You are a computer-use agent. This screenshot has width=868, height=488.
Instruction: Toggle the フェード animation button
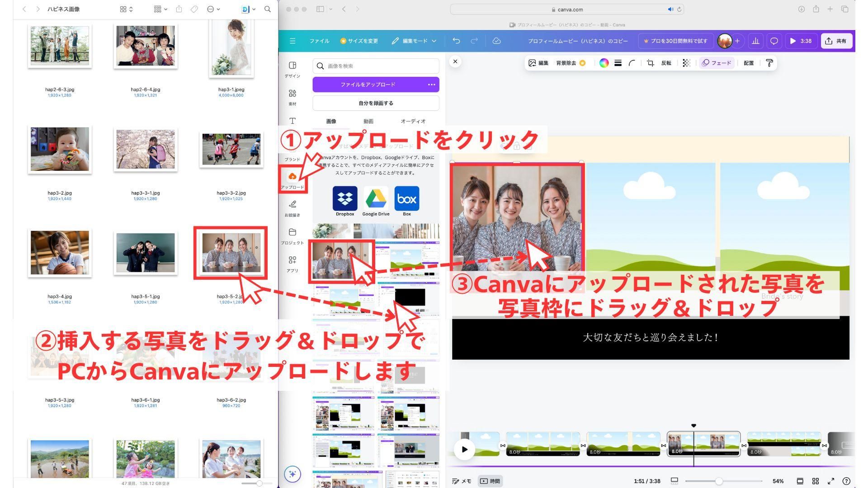tap(717, 63)
